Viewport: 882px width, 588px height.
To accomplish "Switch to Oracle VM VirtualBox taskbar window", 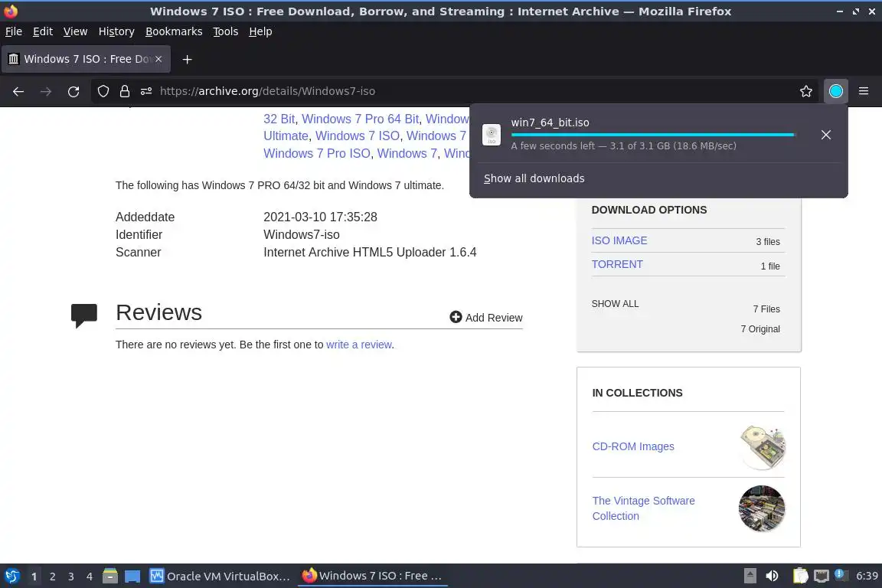I will [x=220, y=577].
